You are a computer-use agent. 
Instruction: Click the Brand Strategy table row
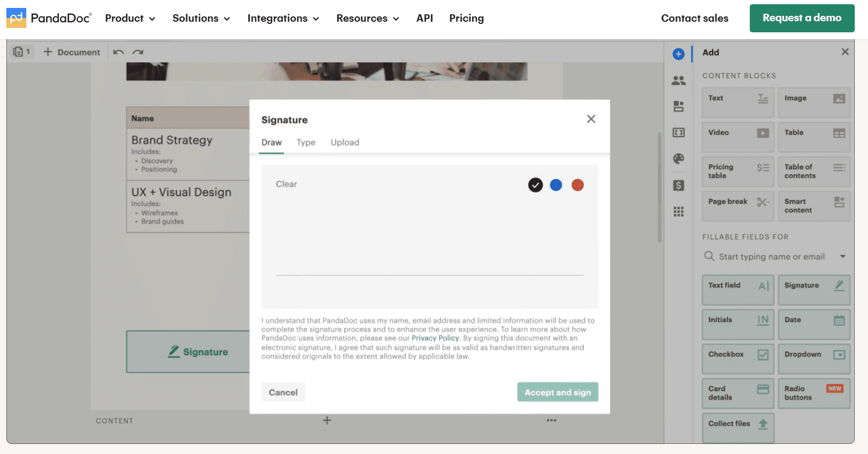click(x=188, y=154)
